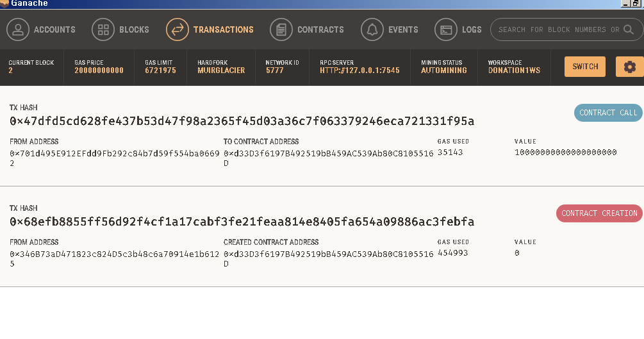Go to the LOGS tab label
Screen dimensions: 644x339
coord(472,29)
